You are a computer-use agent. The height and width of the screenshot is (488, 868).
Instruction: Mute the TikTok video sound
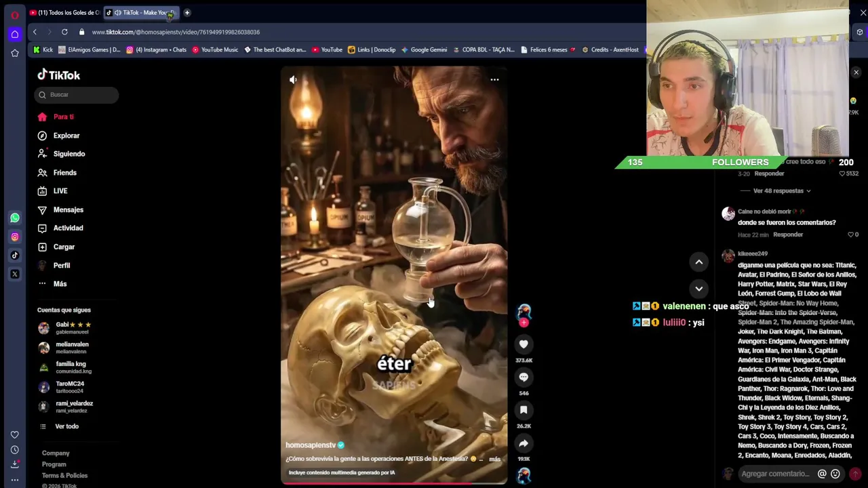pyautogui.click(x=293, y=80)
